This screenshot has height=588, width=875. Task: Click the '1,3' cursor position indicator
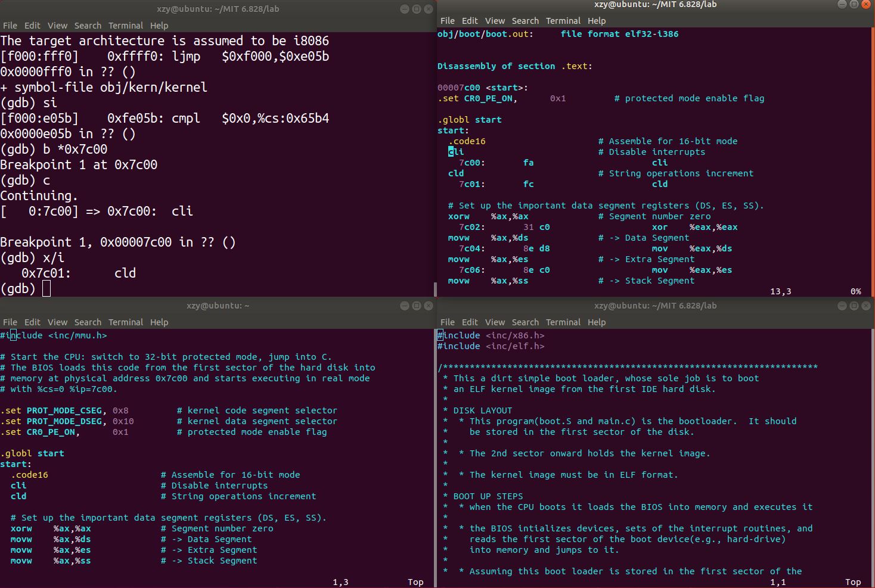340,582
